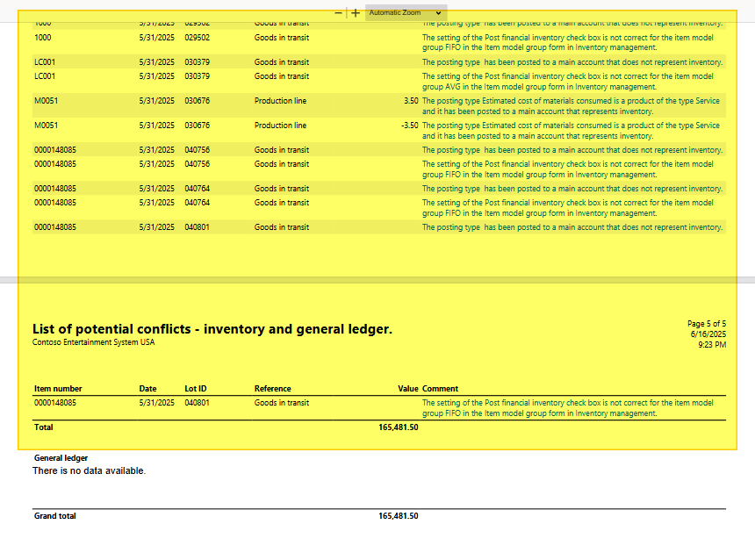Click 'There is no data available.' text
Screen dimensions: 755x560
tap(89, 471)
